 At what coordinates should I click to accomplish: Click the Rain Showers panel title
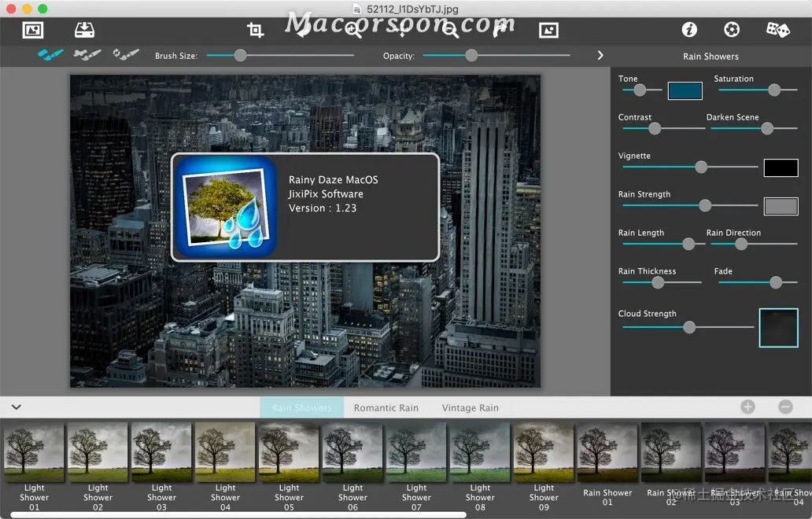(x=710, y=57)
